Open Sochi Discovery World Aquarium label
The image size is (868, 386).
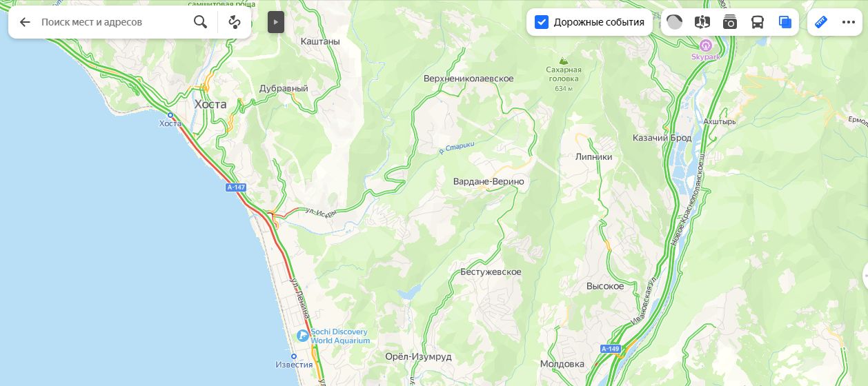click(x=339, y=336)
